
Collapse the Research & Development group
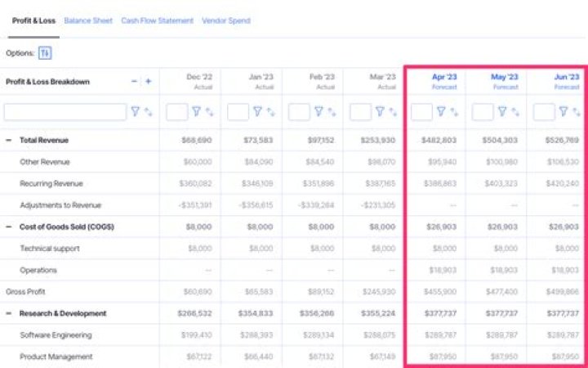[9, 313]
